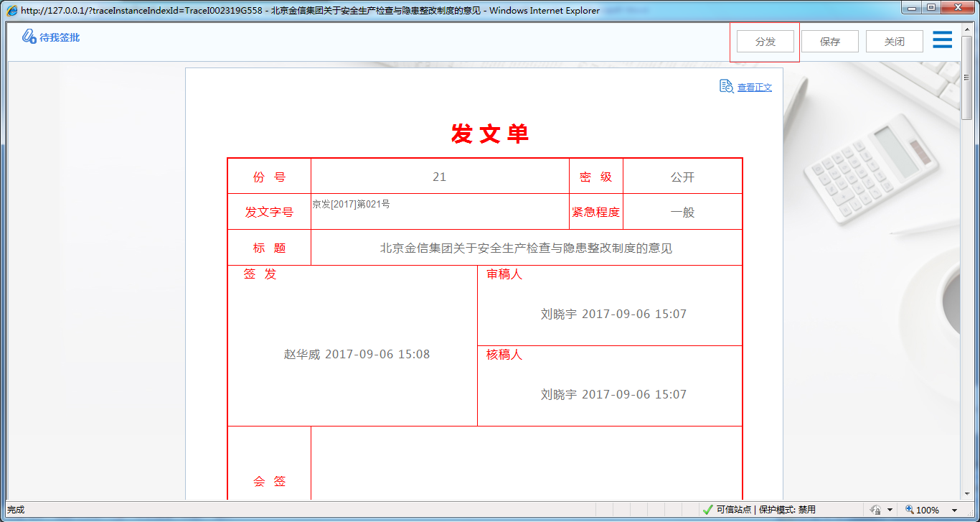The width and height of the screenshot is (980, 522).
Task: Click the 发文字号 field showing 京发[2017]第021号
Action: (439, 211)
